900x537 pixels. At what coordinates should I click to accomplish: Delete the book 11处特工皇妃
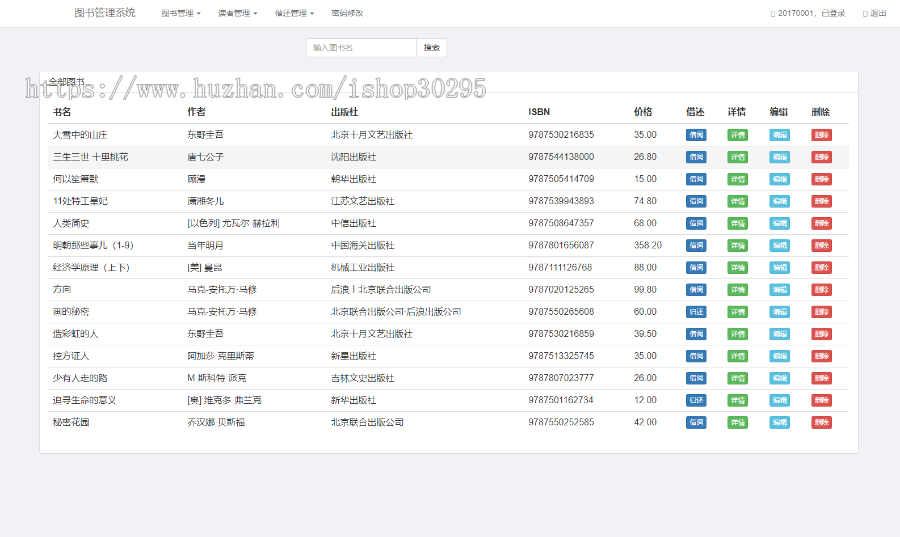(x=821, y=201)
